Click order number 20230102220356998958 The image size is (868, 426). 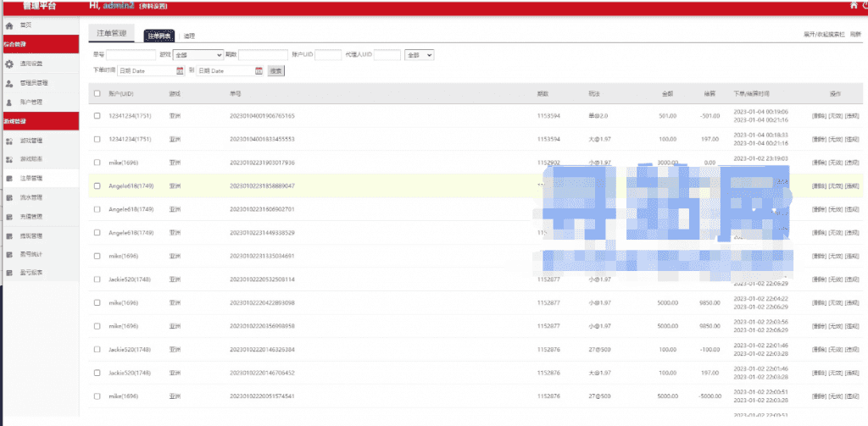click(263, 326)
